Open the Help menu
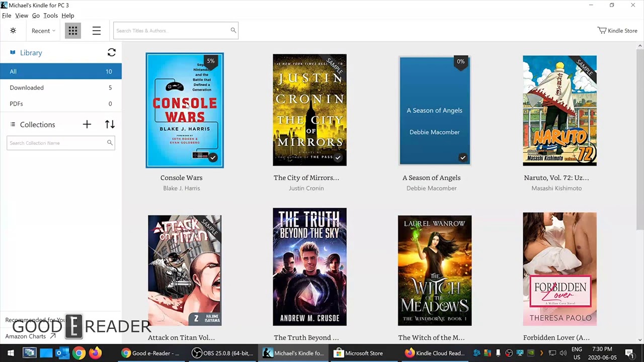The image size is (644, 362). [x=68, y=16]
